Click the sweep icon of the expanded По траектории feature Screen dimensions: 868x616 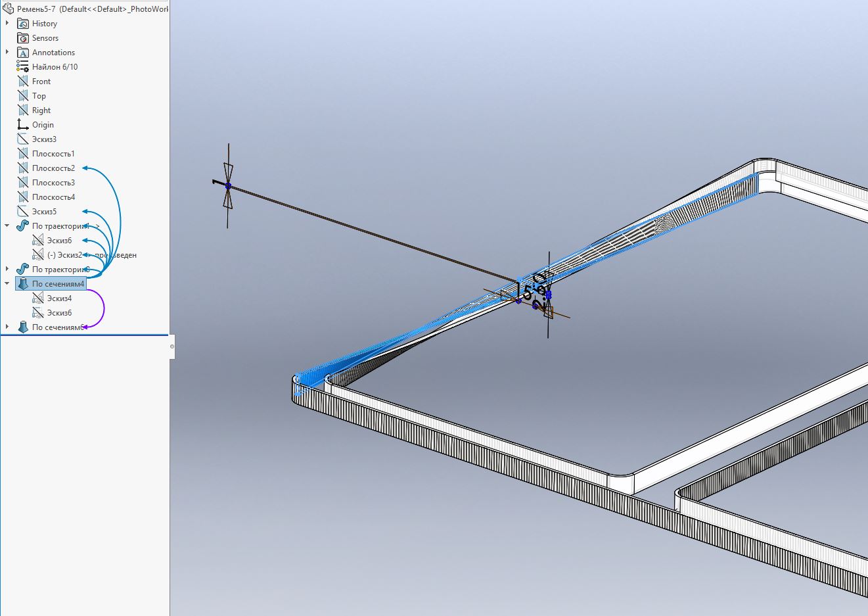[x=23, y=226]
